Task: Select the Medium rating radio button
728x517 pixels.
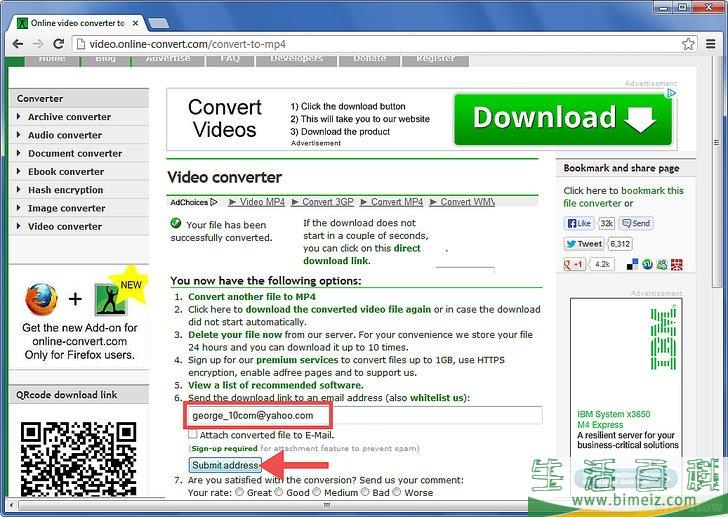Action: point(317,492)
